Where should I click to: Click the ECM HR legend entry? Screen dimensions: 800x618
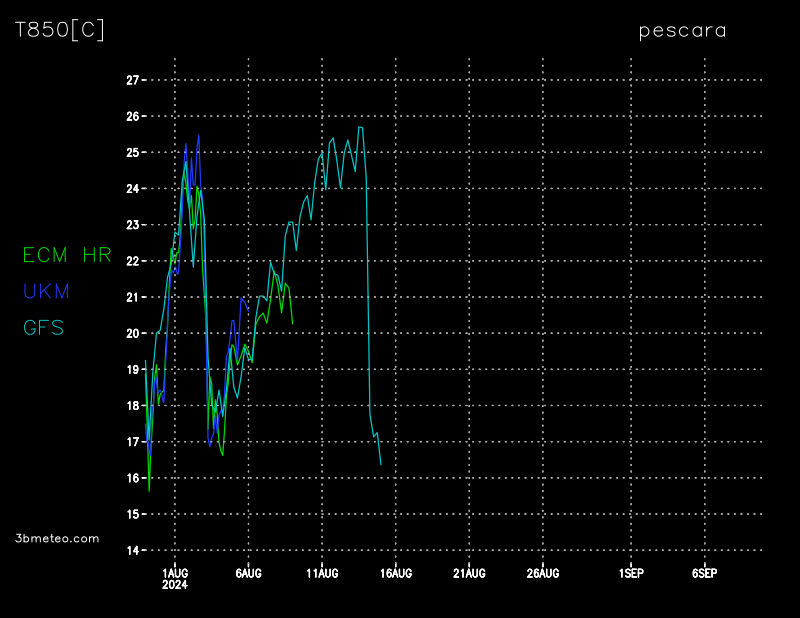[67, 256]
